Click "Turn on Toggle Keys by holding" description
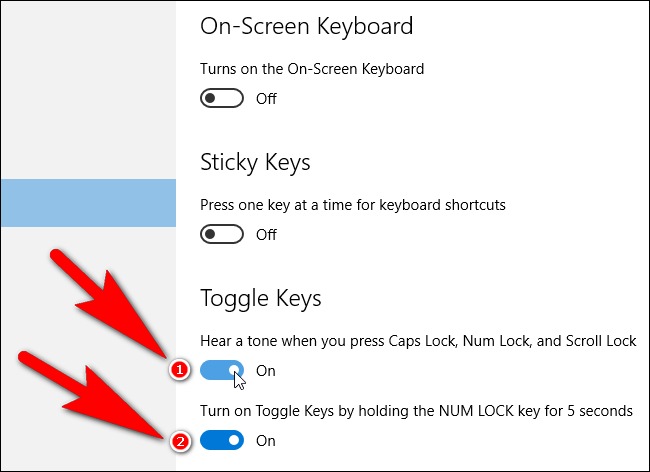This screenshot has height=472, width=650. point(416,410)
